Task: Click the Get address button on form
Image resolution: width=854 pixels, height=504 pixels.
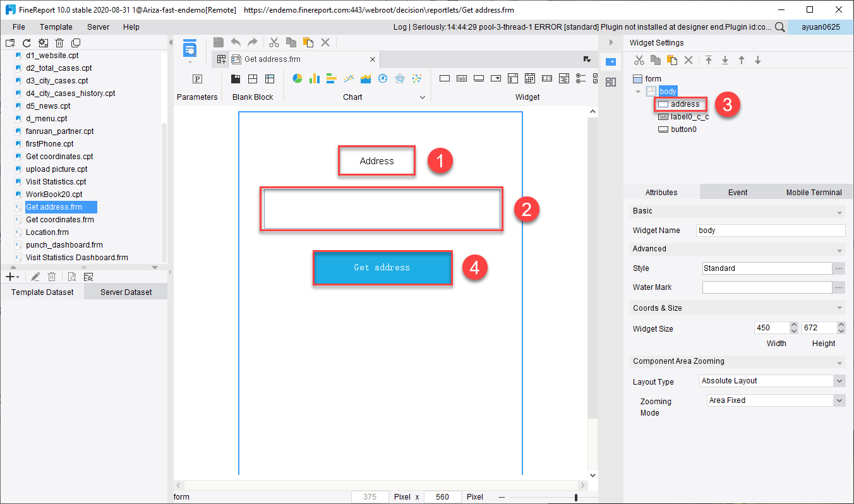Action: (x=382, y=268)
